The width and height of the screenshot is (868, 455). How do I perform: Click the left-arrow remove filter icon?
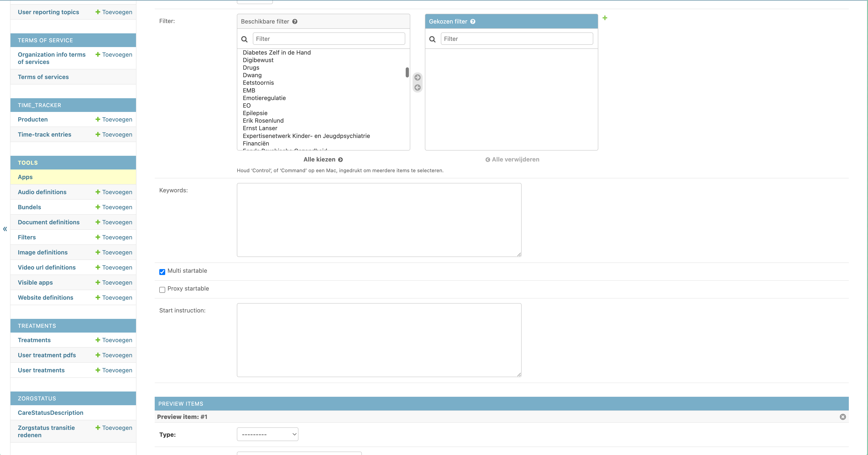tap(418, 88)
